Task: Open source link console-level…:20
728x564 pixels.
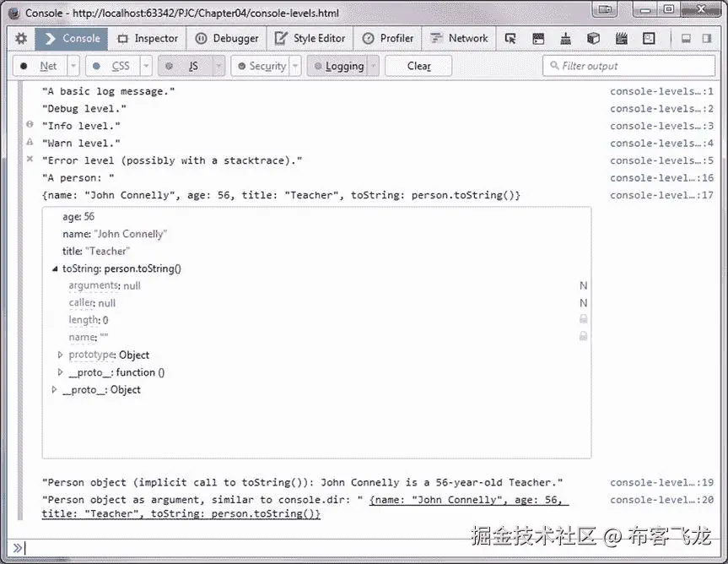Action: tap(661, 500)
